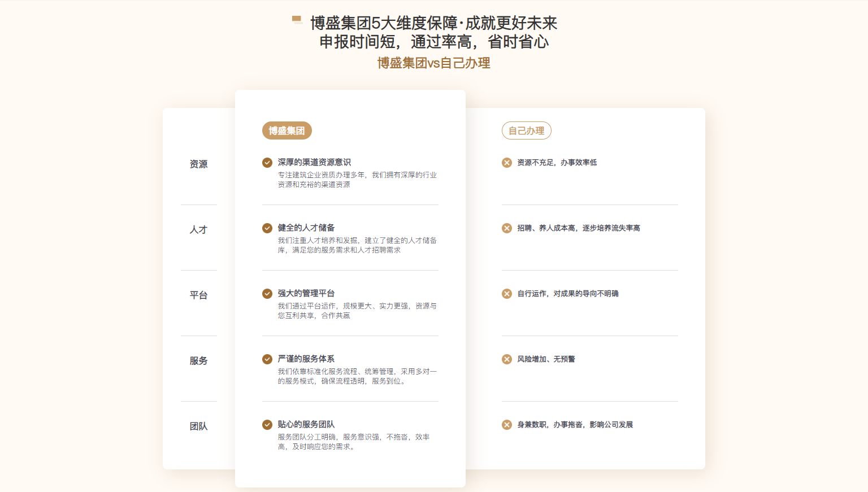Click the description starting 服务团队分工明确
This screenshot has width=868, height=492.
click(354, 442)
